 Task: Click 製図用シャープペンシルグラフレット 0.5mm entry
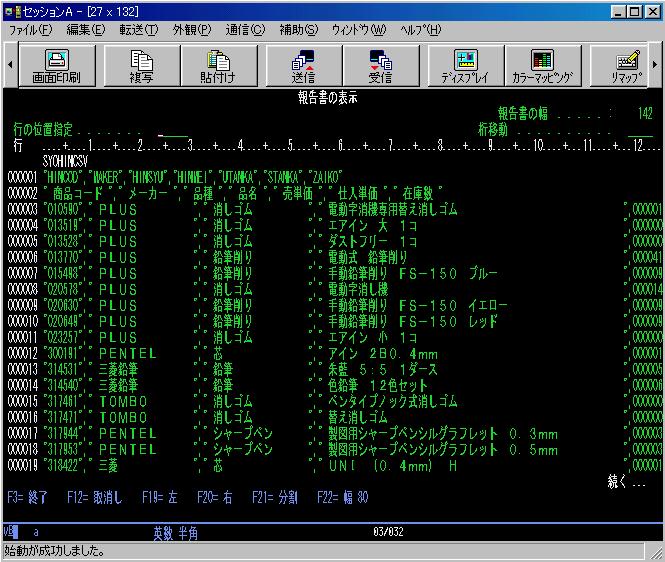tap(443, 450)
